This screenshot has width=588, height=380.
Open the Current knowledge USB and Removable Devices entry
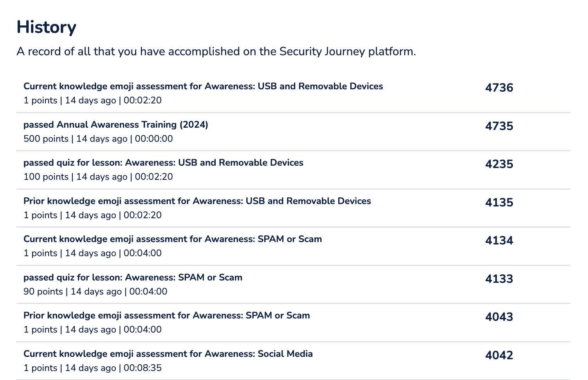(x=203, y=86)
